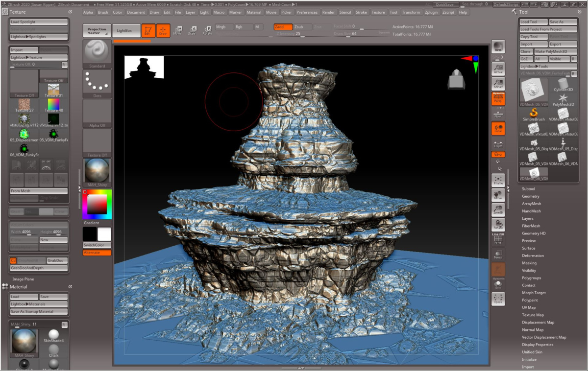Expand the Deformation subpalette

pyautogui.click(x=533, y=255)
